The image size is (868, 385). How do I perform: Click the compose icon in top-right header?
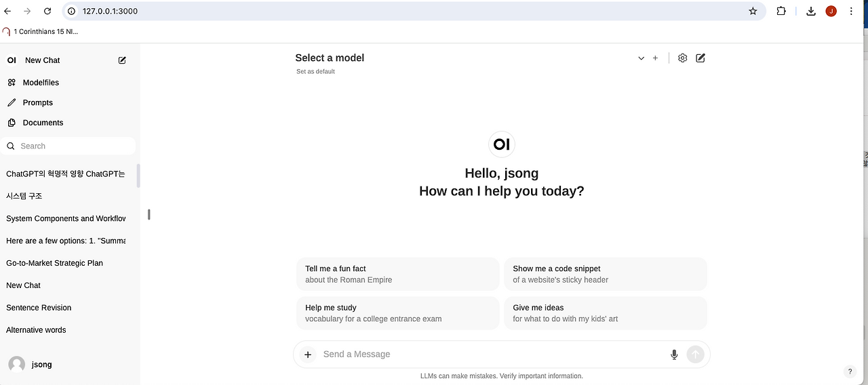[x=701, y=58]
